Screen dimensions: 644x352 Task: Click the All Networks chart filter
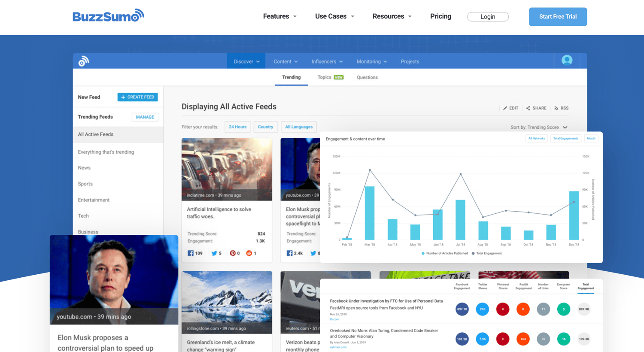537,138
